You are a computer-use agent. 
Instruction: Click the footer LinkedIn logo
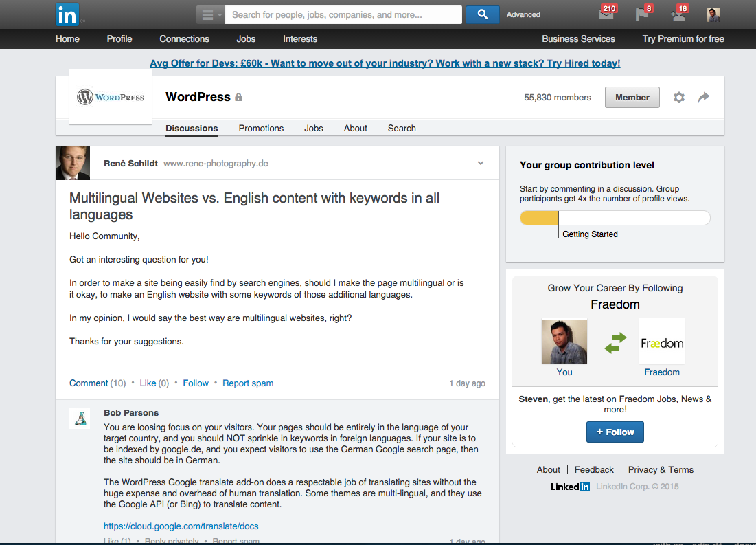(571, 487)
